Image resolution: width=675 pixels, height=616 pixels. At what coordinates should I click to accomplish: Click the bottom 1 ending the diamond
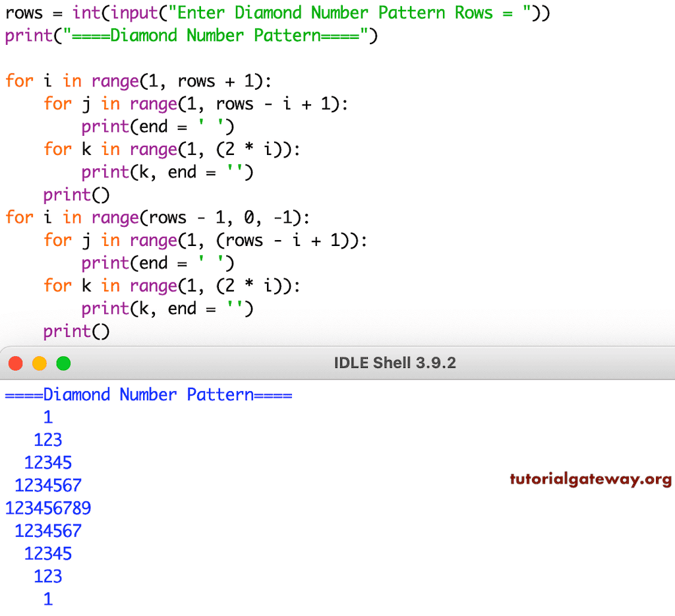pos(47,599)
